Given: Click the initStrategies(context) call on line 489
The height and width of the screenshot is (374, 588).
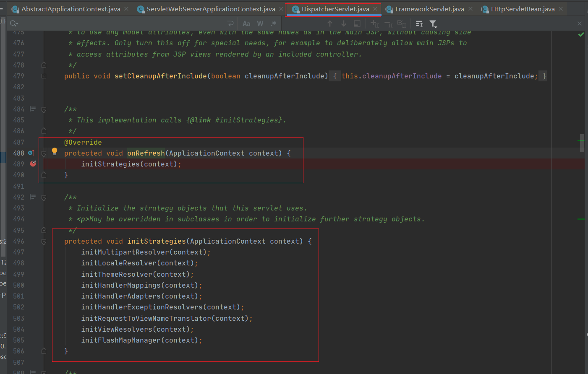Looking at the screenshot, I should tap(129, 164).
